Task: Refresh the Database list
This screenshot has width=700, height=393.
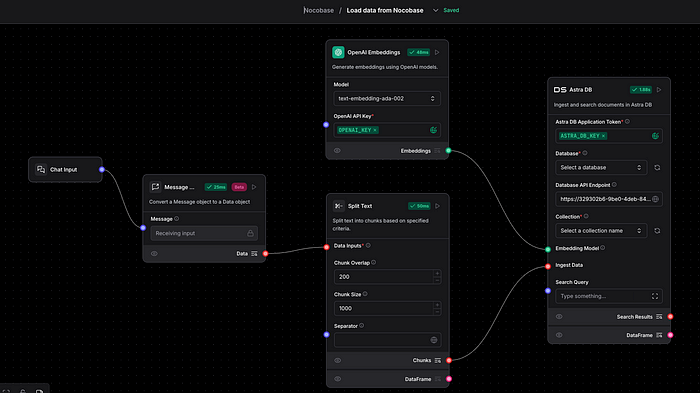Action: coord(657,167)
